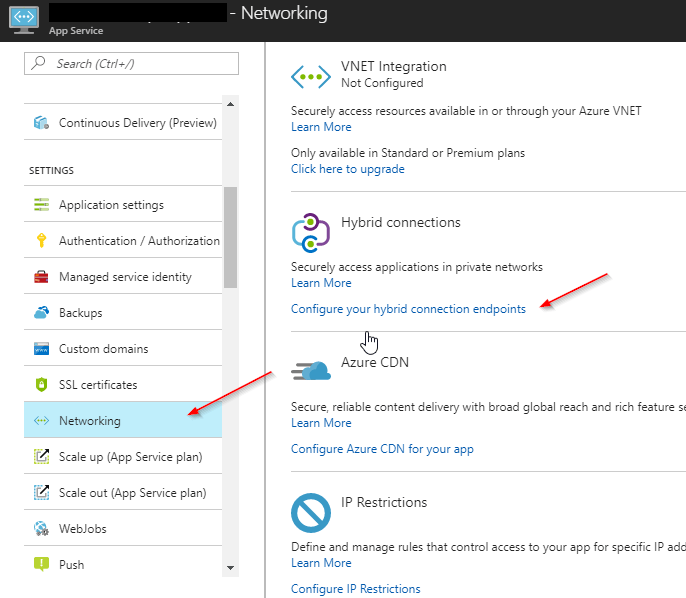Select the Networking menu item
This screenshot has width=686, height=598.
[x=123, y=420]
